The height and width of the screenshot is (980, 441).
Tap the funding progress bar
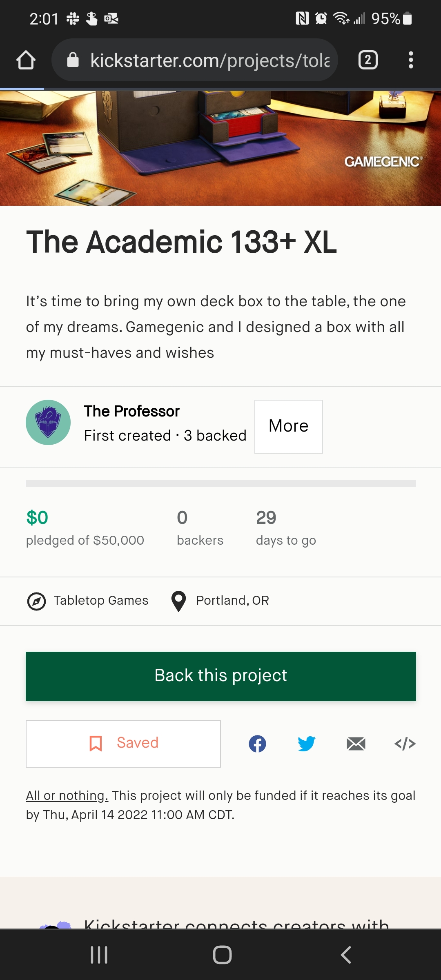point(221,483)
